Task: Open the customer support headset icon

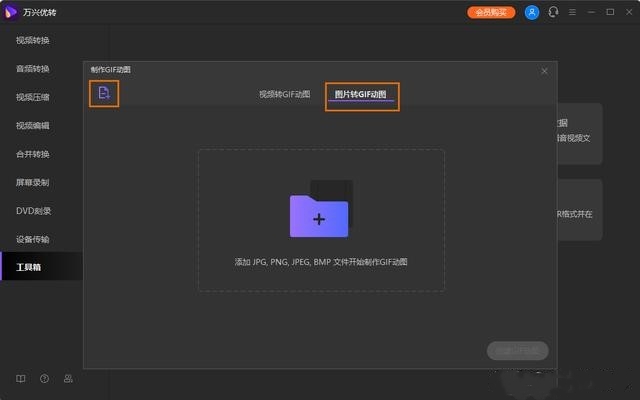Action: click(553, 12)
